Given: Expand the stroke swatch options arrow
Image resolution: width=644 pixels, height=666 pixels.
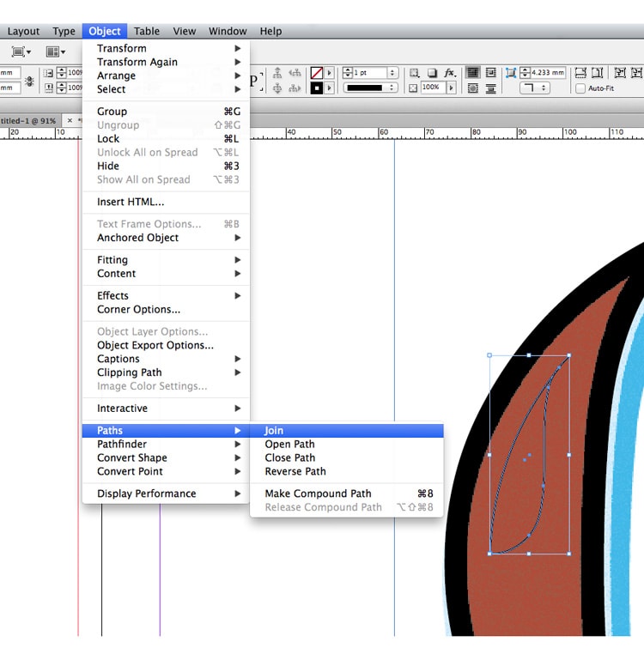Looking at the screenshot, I should 329,88.
